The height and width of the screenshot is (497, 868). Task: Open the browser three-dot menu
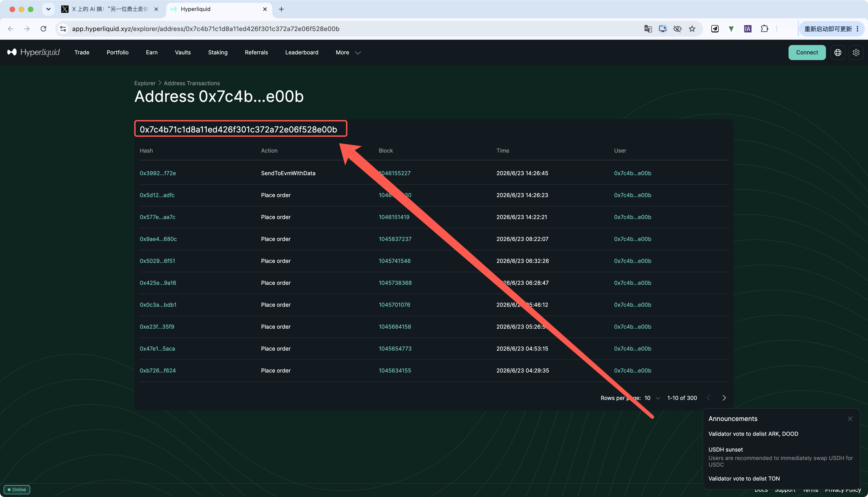[857, 29]
